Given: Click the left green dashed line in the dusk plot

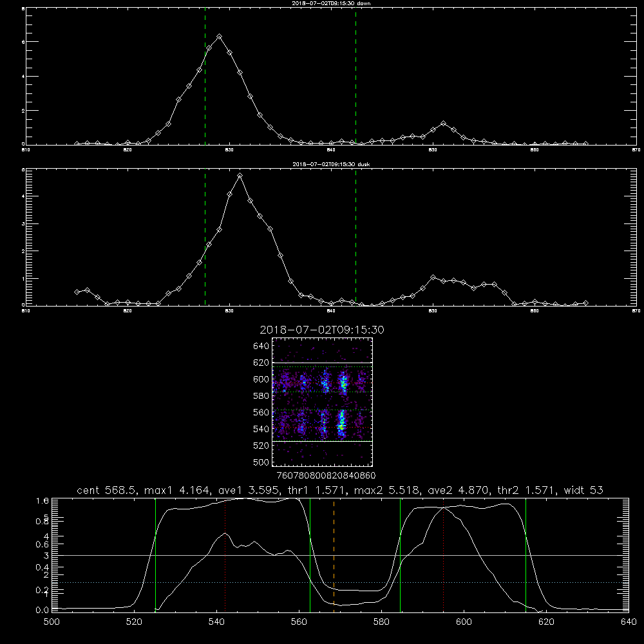Looking at the screenshot, I should [x=205, y=237].
